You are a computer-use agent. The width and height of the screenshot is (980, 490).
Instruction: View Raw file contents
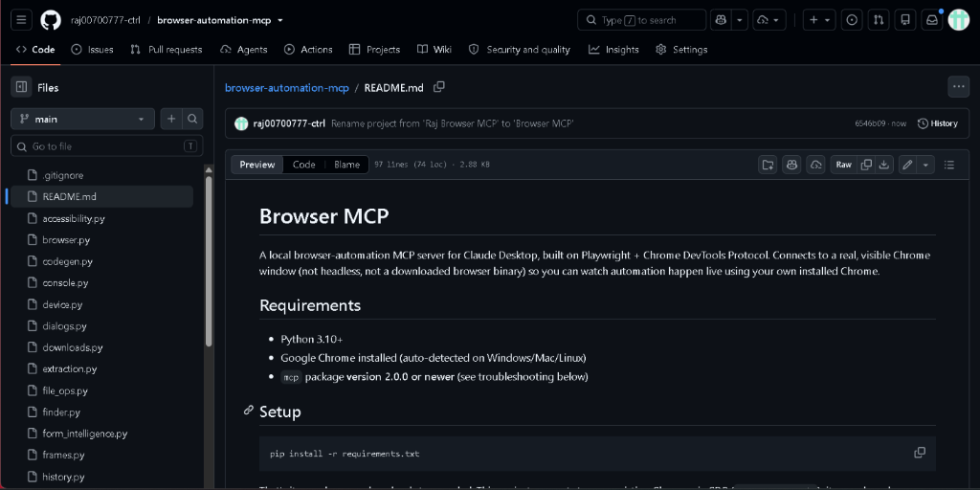click(844, 165)
